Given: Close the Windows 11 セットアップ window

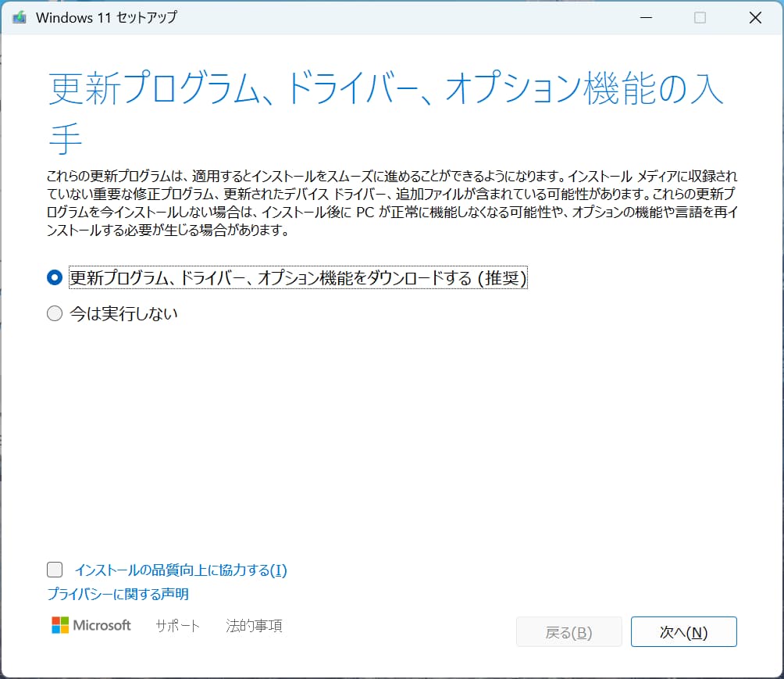Looking at the screenshot, I should (x=755, y=17).
